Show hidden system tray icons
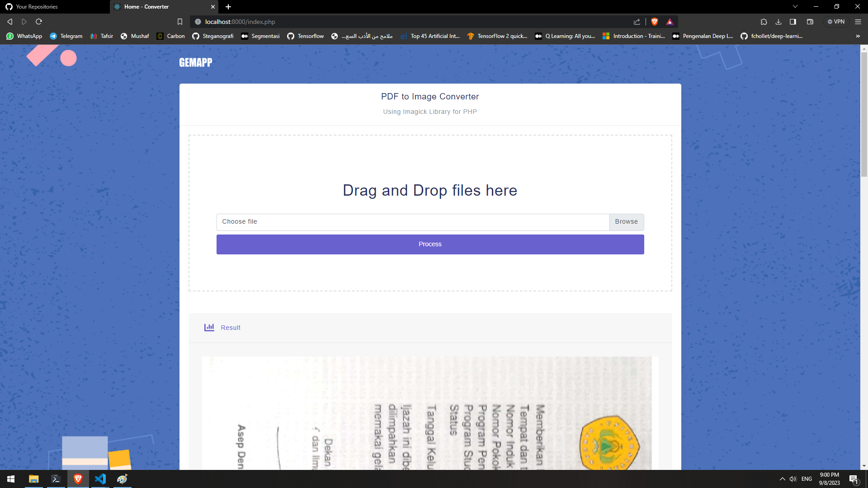This screenshot has height=488, width=868. 782,479
